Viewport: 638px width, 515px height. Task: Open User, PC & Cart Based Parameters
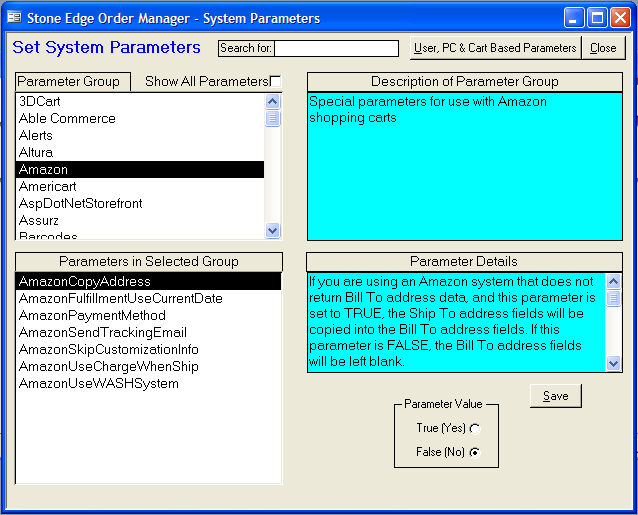pos(495,48)
